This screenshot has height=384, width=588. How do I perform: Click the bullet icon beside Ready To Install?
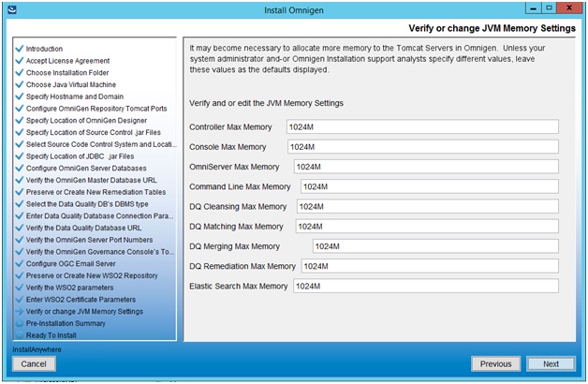pyautogui.click(x=19, y=335)
